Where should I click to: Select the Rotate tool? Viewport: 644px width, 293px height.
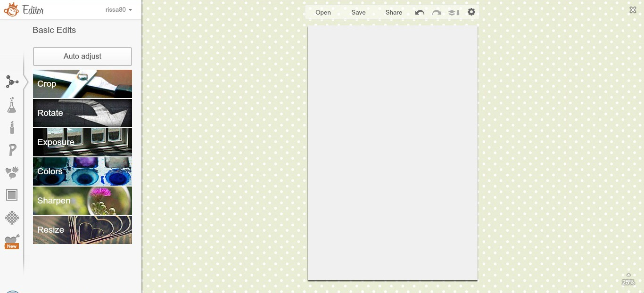tap(83, 113)
